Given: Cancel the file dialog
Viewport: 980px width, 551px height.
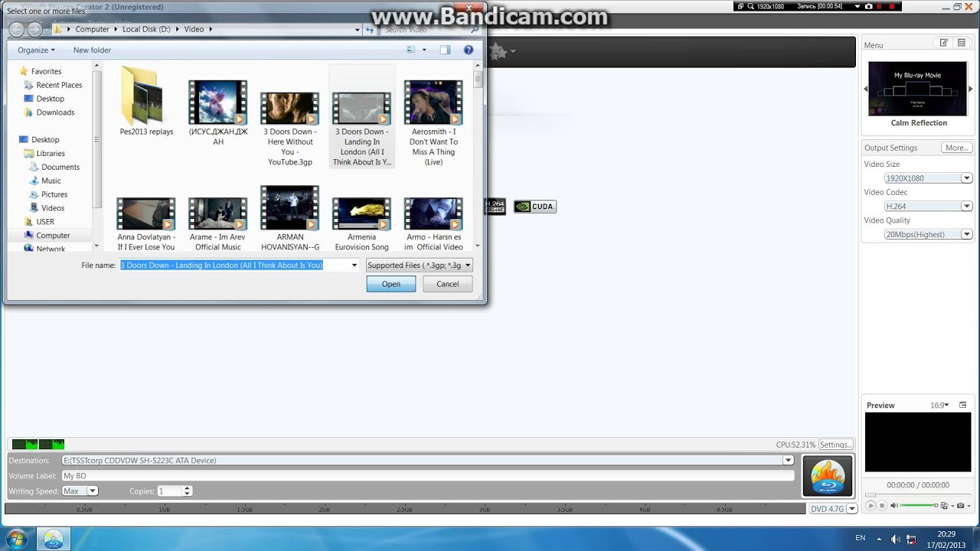Looking at the screenshot, I should point(447,284).
